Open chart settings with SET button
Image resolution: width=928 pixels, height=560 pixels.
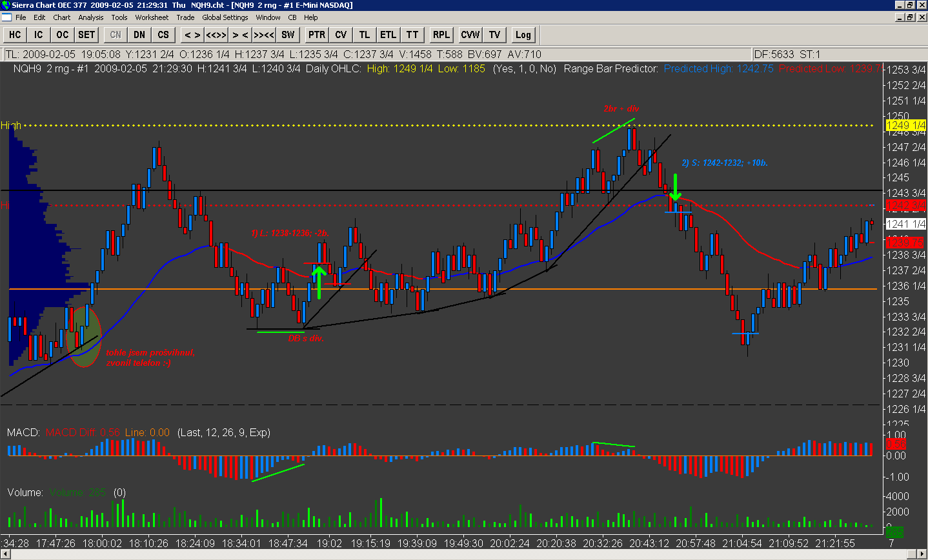coord(86,35)
